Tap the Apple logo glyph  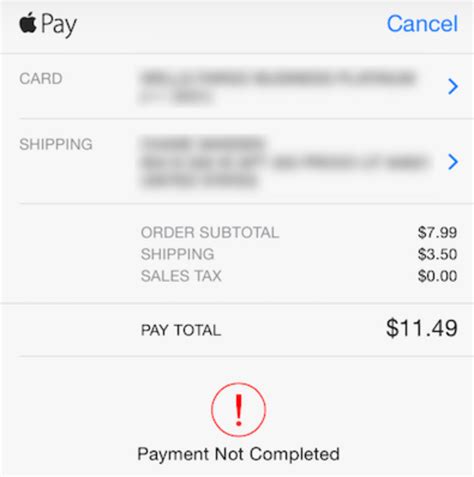tap(28, 22)
